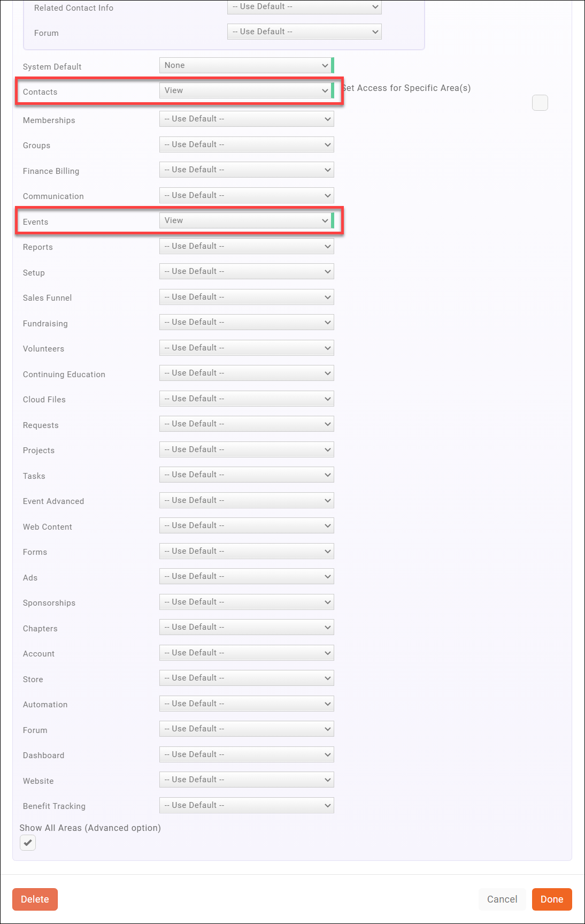585x924 pixels.
Task: Expand the Cloud Files dropdown
Action: coord(247,399)
